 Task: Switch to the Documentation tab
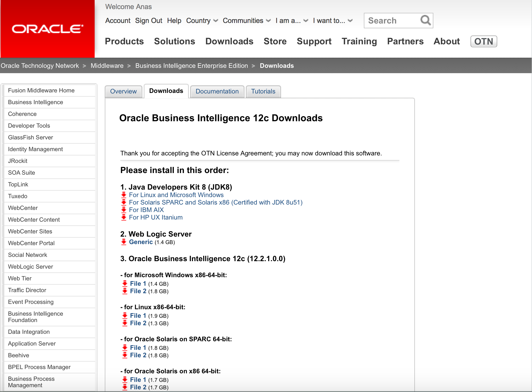(x=217, y=91)
